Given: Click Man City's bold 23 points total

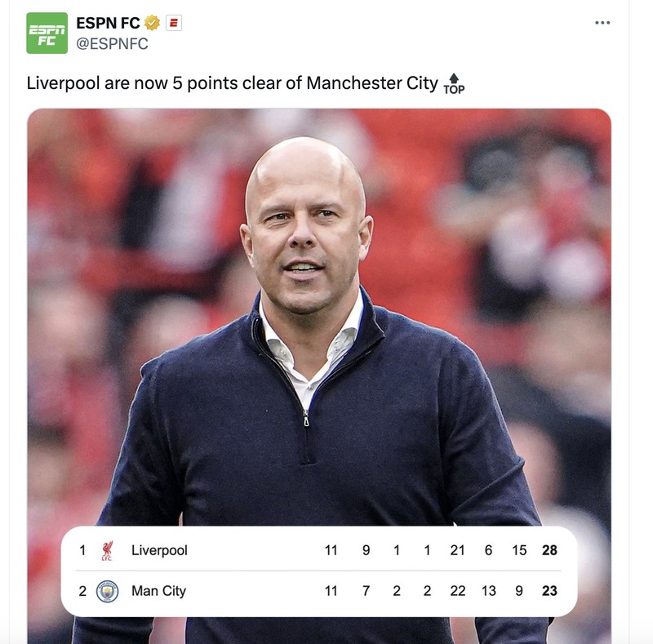Looking at the screenshot, I should pos(549,590).
